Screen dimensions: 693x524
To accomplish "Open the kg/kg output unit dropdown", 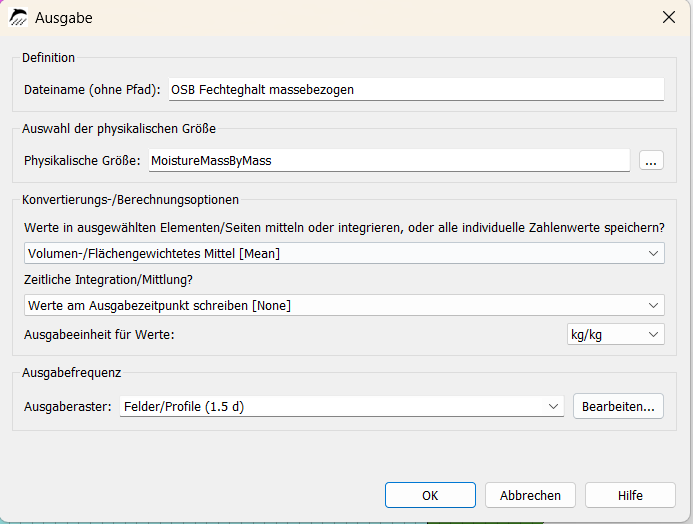I will (615, 334).
